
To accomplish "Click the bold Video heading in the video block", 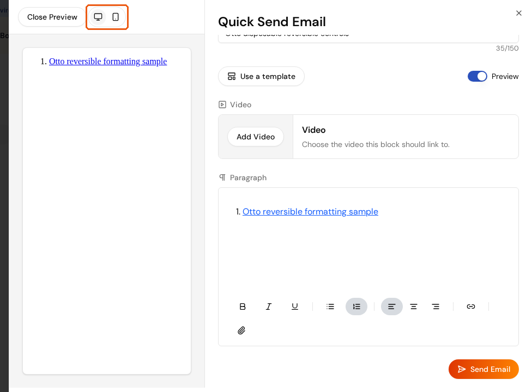I will (313, 130).
